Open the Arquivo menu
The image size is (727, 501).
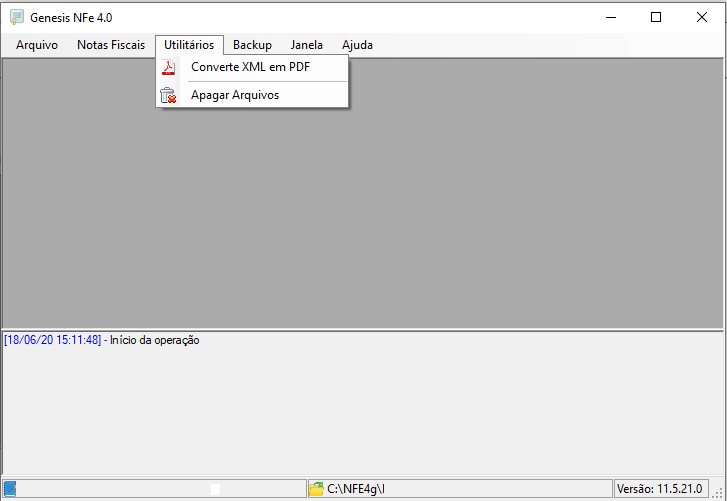tap(37, 45)
